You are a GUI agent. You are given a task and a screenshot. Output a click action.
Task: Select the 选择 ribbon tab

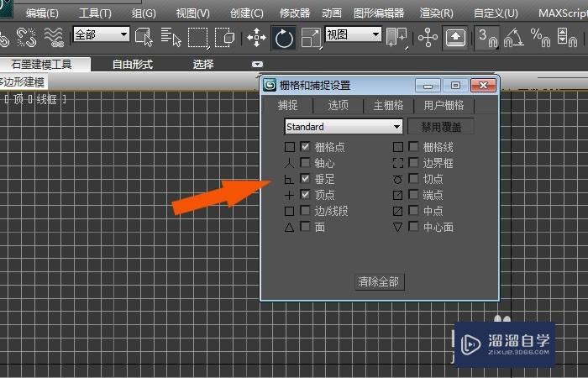point(203,64)
